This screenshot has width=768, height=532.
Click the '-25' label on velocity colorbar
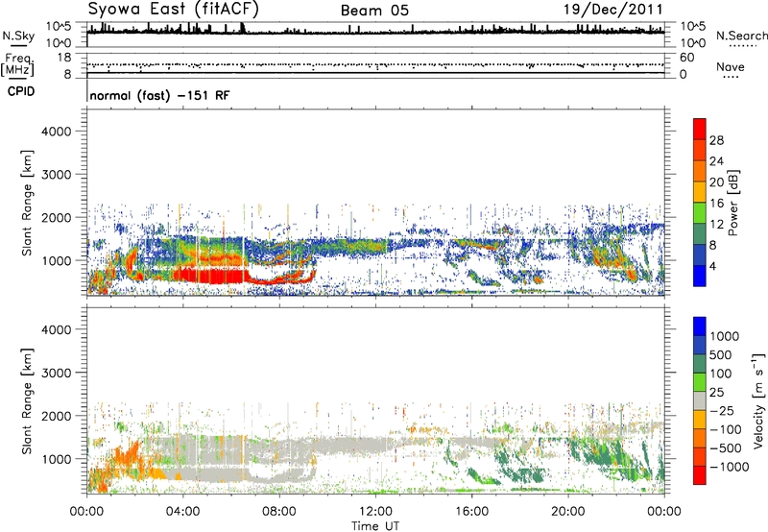721,411
